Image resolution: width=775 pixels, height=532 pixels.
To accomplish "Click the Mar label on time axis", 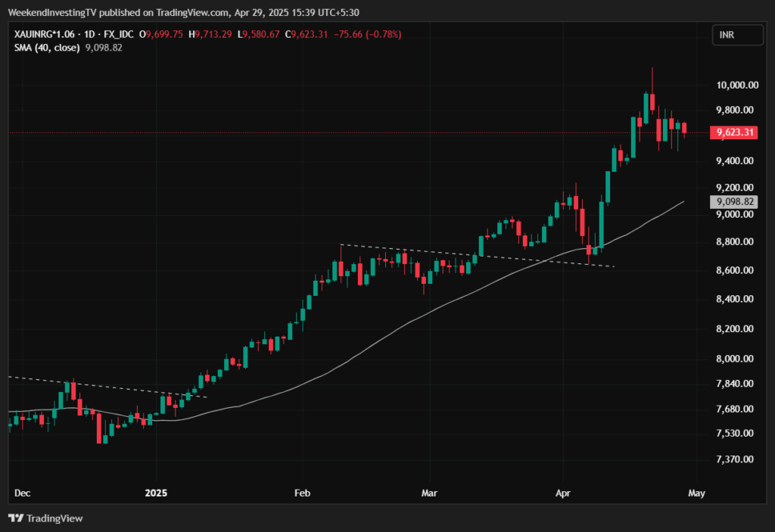I will point(429,493).
